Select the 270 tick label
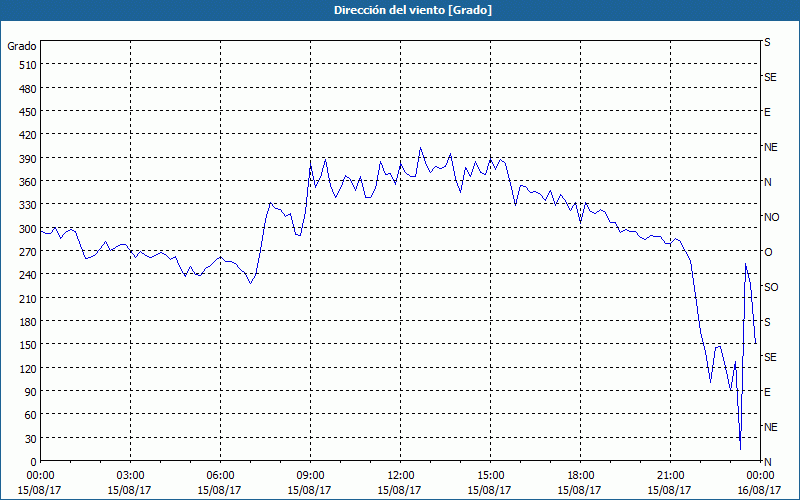 tap(28, 252)
